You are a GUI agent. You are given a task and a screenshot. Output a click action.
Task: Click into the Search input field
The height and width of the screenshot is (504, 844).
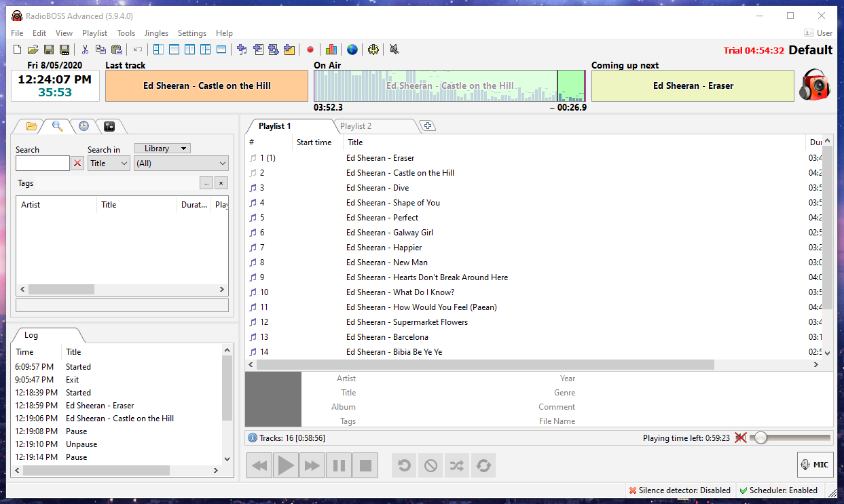[x=43, y=163]
